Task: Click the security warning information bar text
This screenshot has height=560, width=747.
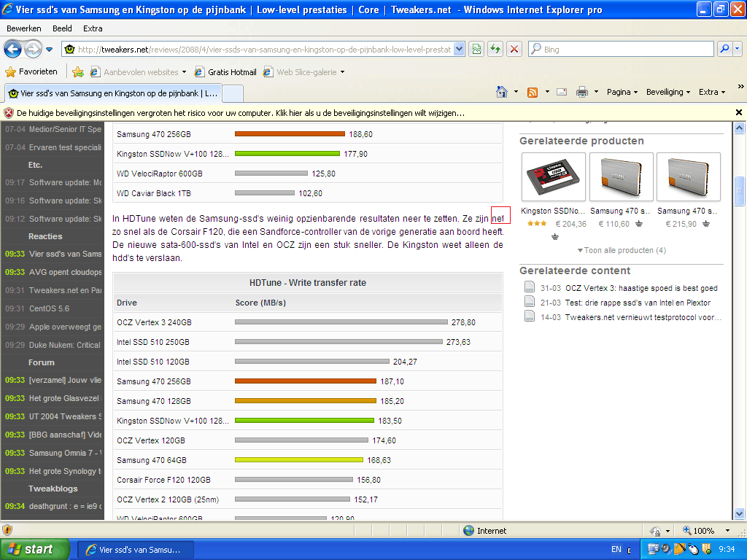Action: pos(241,113)
